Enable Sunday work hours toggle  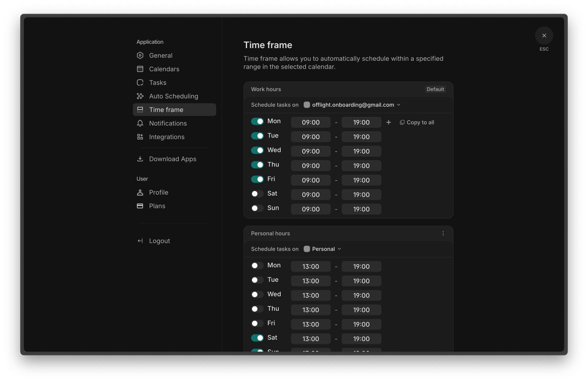pyautogui.click(x=257, y=208)
